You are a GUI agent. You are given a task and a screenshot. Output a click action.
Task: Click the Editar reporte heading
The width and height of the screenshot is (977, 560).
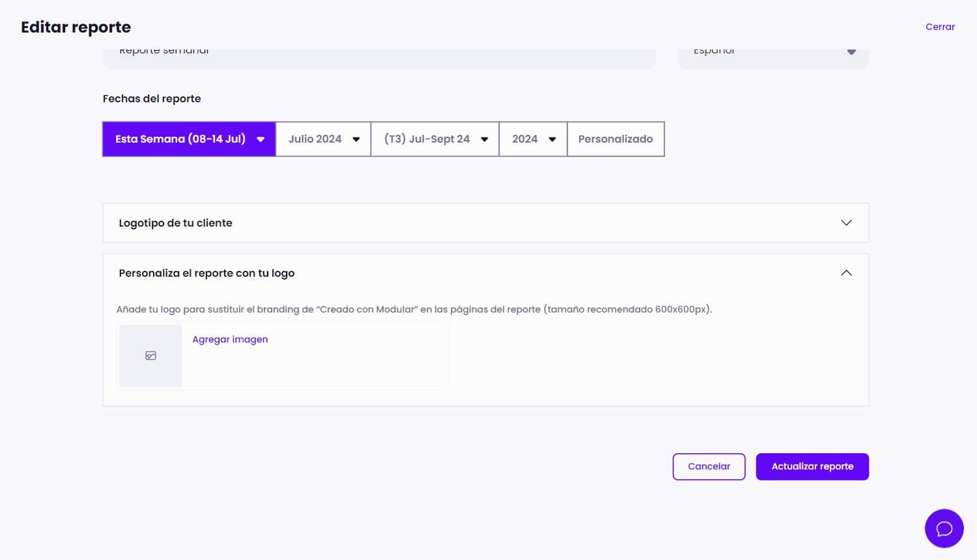pos(76,27)
